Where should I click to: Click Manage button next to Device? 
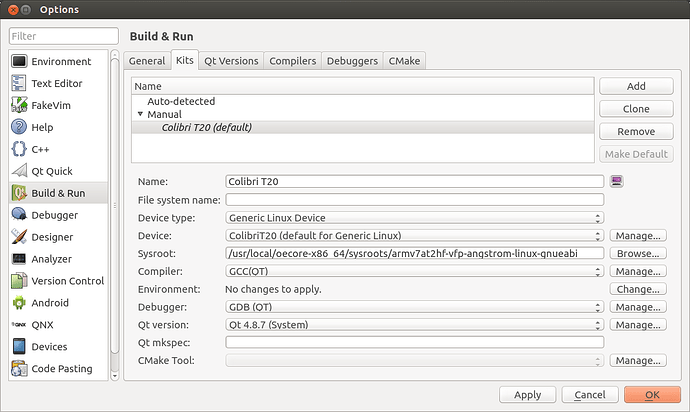(638, 235)
